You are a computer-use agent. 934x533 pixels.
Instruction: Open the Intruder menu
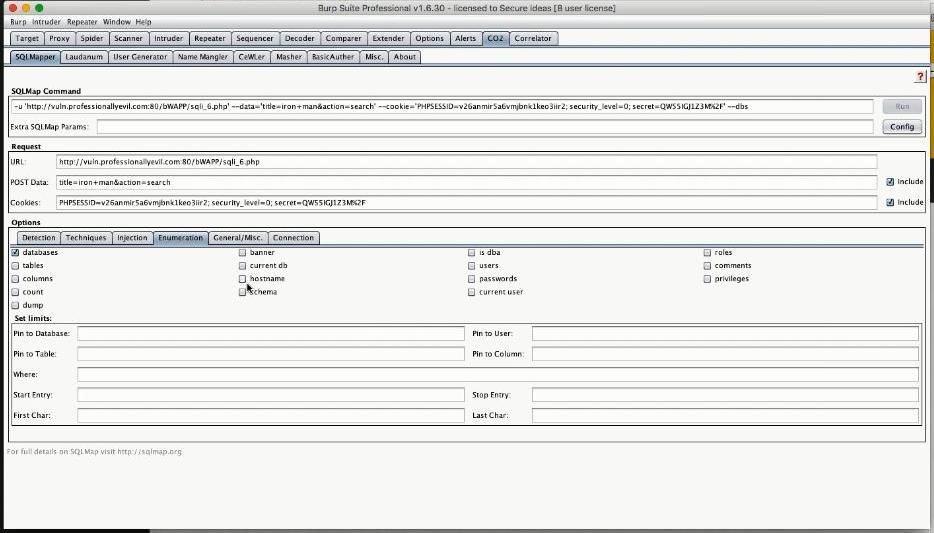(46, 21)
